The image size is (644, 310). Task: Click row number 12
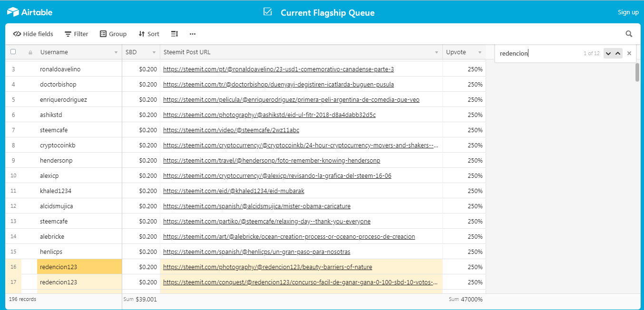(13, 206)
